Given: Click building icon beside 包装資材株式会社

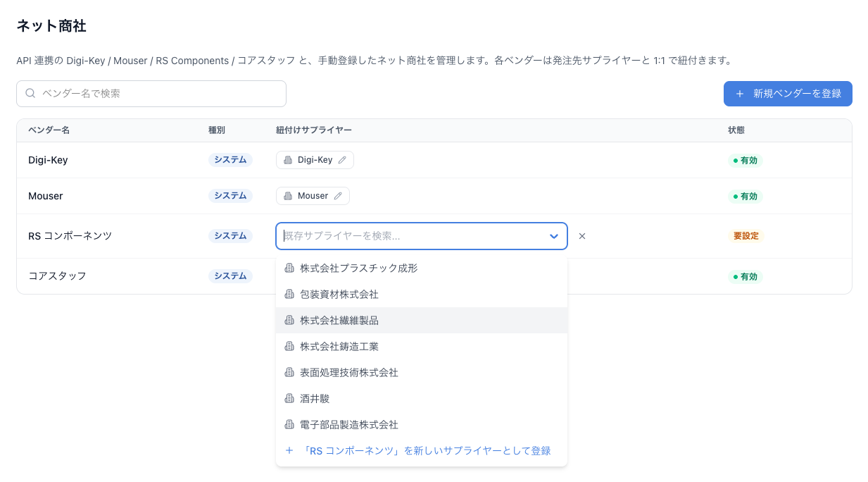Looking at the screenshot, I should [x=289, y=295].
